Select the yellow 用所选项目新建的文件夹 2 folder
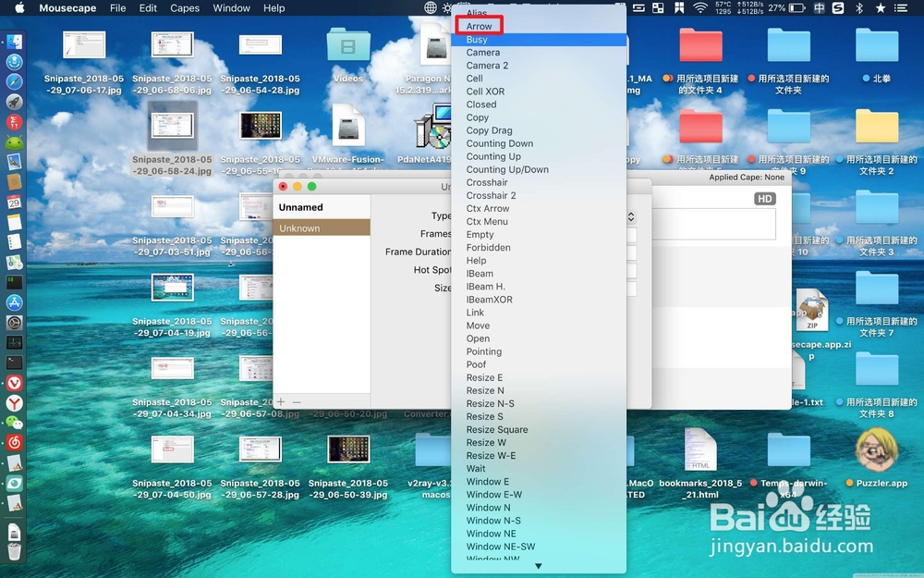The width and height of the screenshot is (924, 578). coord(877,126)
